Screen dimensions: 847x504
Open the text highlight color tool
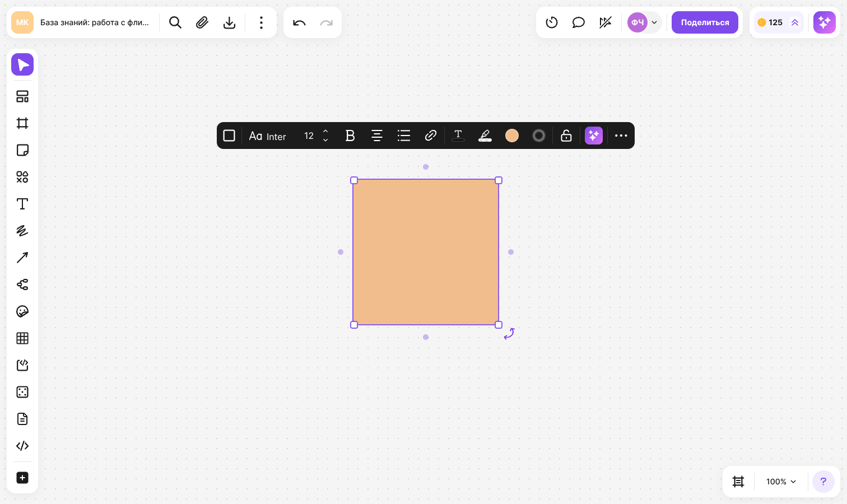click(x=485, y=136)
